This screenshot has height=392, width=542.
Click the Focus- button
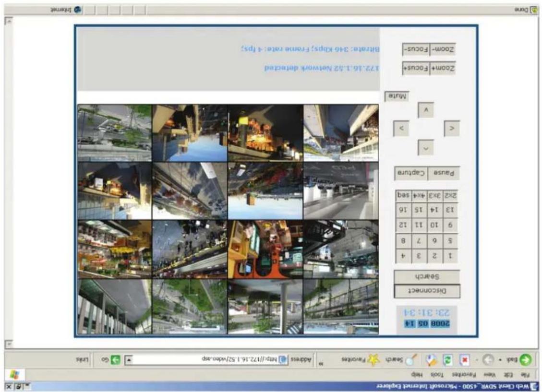point(416,49)
